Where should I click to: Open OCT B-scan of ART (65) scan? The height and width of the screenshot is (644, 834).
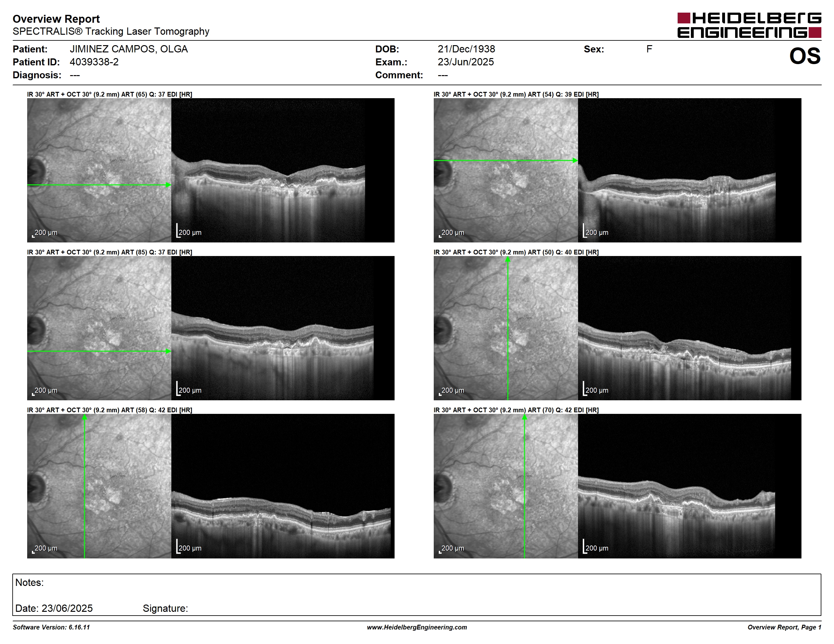coord(283,170)
